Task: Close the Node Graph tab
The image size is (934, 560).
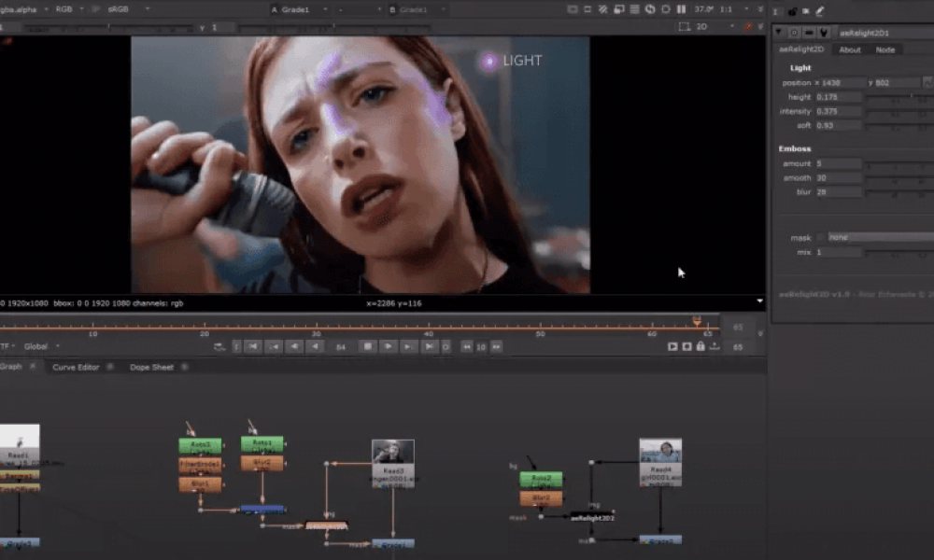Action: [x=32, y=367]
